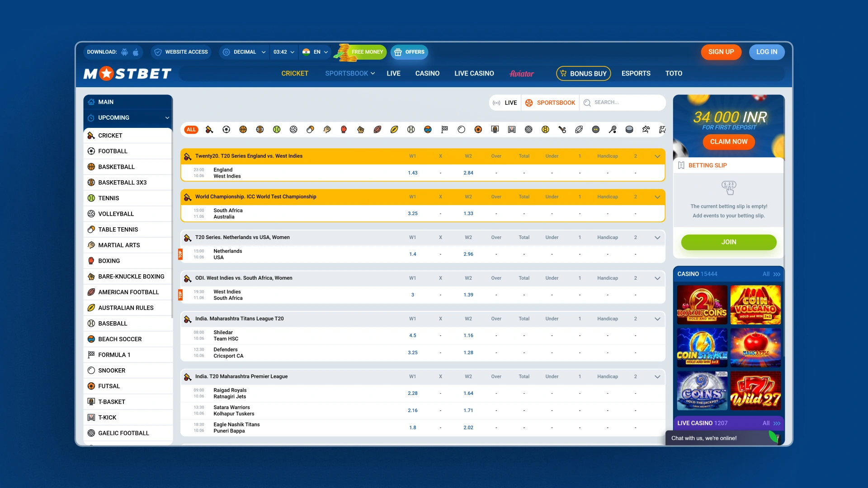Collapse England vs. West Indies T20 league
This screenshot has height=488, width=868.
coord(657,156)
